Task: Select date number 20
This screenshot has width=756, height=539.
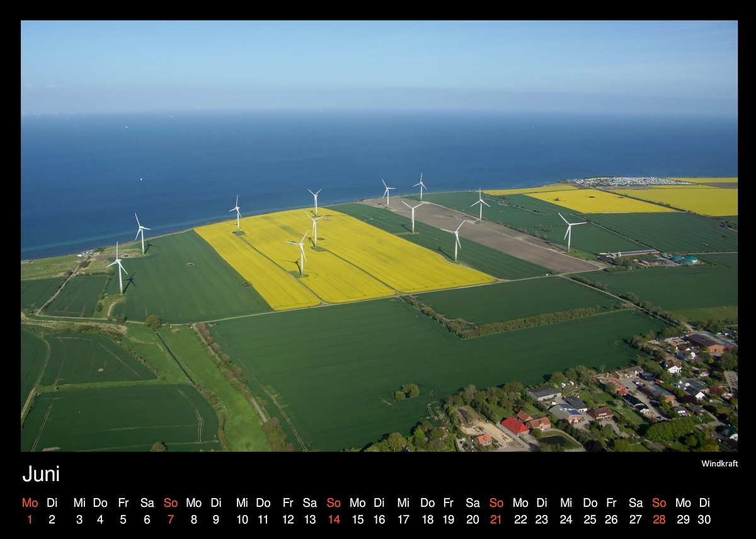Action: coord(472,519)
